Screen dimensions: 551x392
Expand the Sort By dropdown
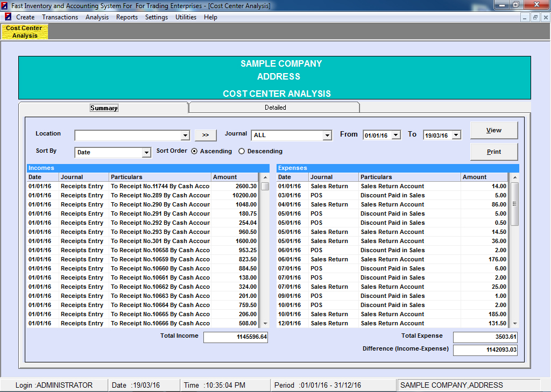coord(146,153)
